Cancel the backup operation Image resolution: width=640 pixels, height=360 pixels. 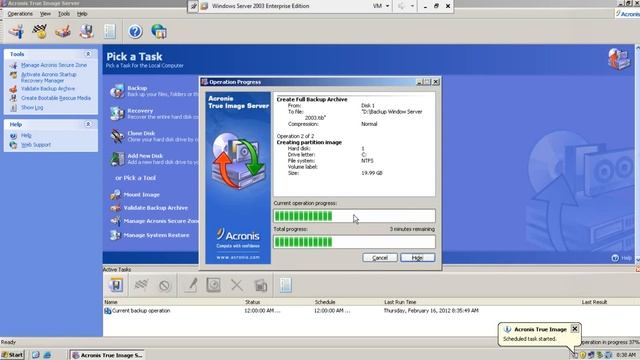380,258
